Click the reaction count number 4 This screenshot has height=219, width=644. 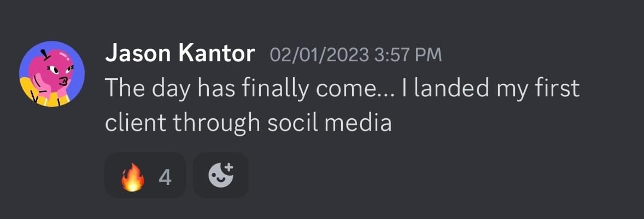coord(165,177)
